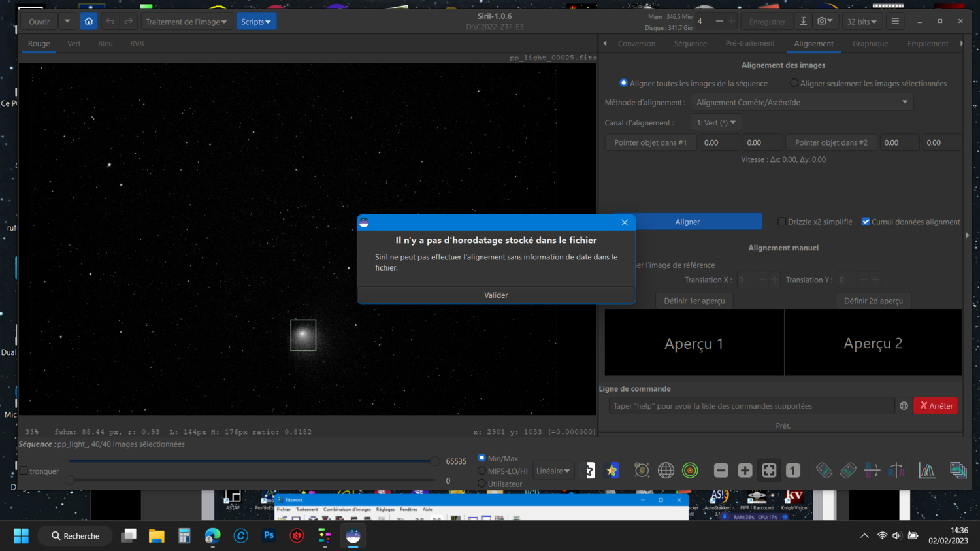980x551 pixels.
Task: Click the red Arrêter button
Action: 936,406
